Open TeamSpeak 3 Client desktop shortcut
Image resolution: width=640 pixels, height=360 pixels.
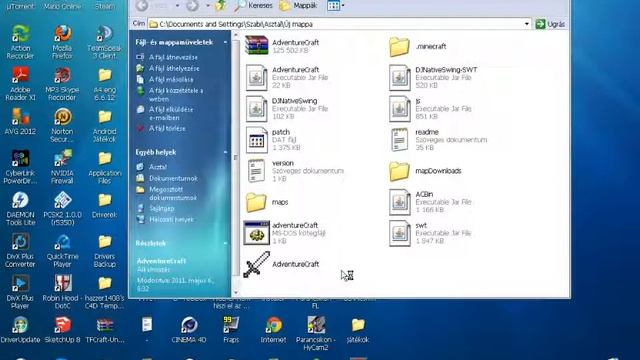[x=104, y=42]
